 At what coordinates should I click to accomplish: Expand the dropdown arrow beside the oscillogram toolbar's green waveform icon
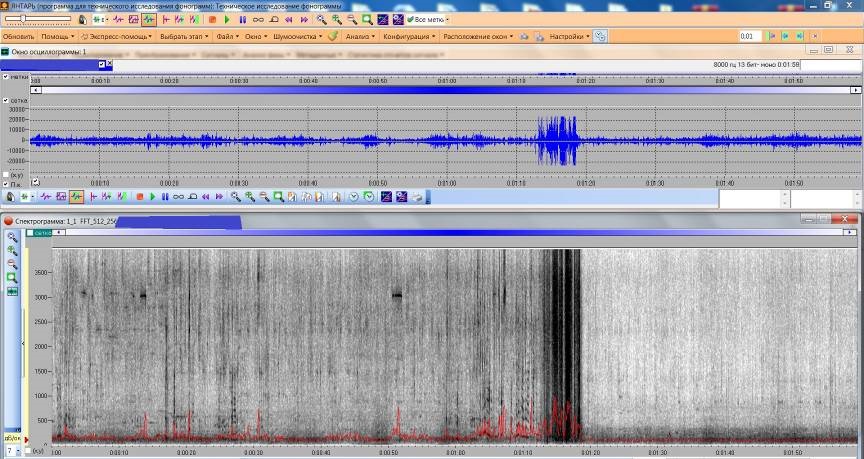pos(33,197)
